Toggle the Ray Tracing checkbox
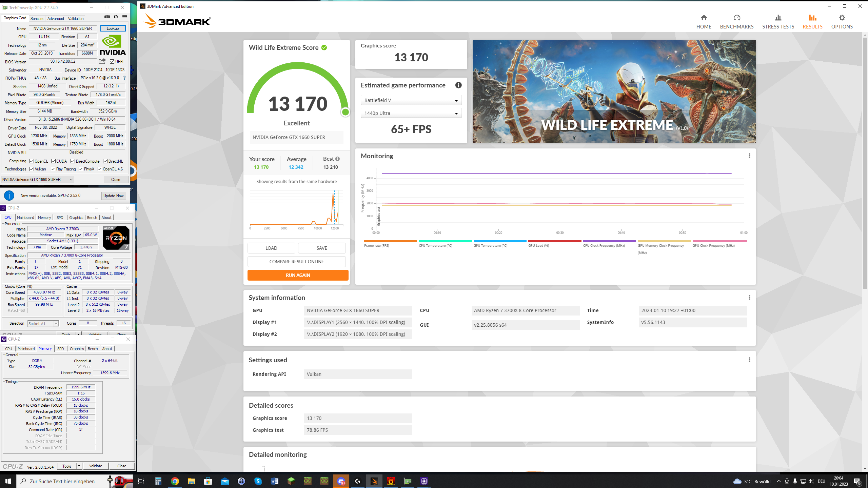Image resolution: width=868 pixels, height=488 pixels. (53, 169)
